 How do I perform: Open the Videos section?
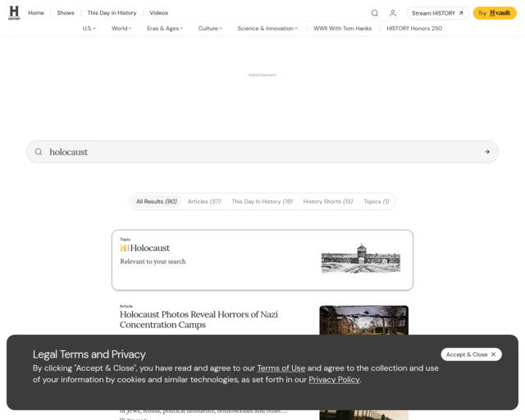coord(158,13)
